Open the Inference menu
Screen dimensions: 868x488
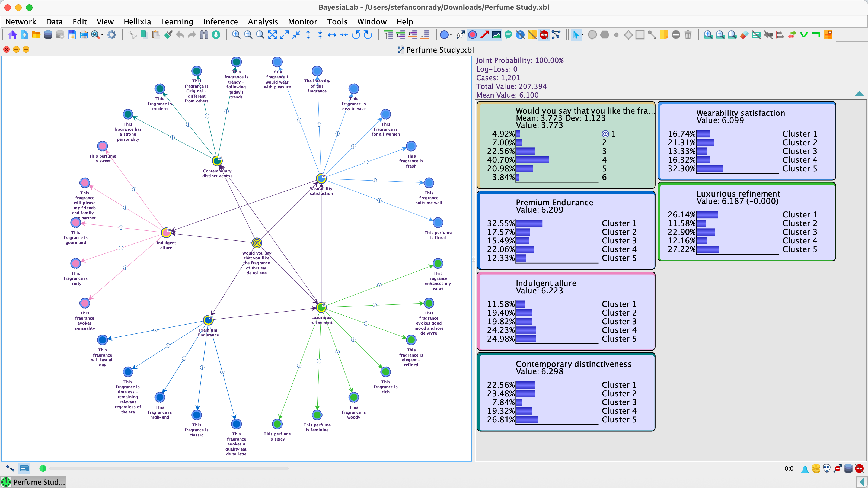(220, 22)
